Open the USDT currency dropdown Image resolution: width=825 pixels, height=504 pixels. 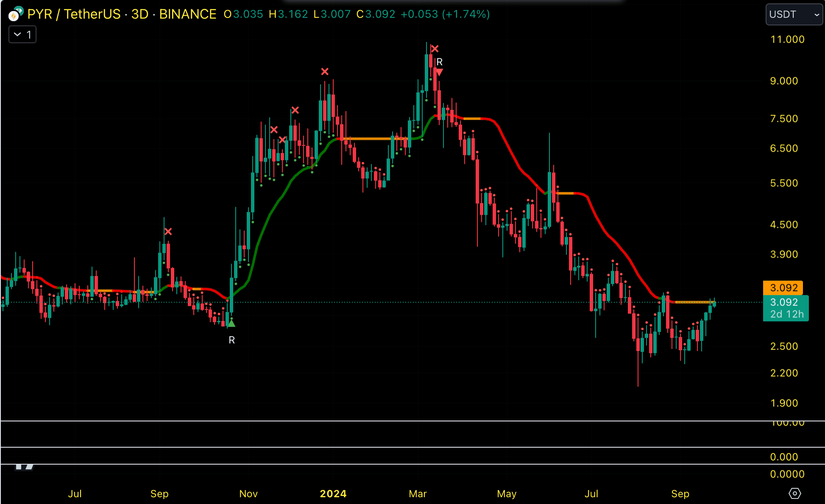pyautogui.click(x=794, y=14)
